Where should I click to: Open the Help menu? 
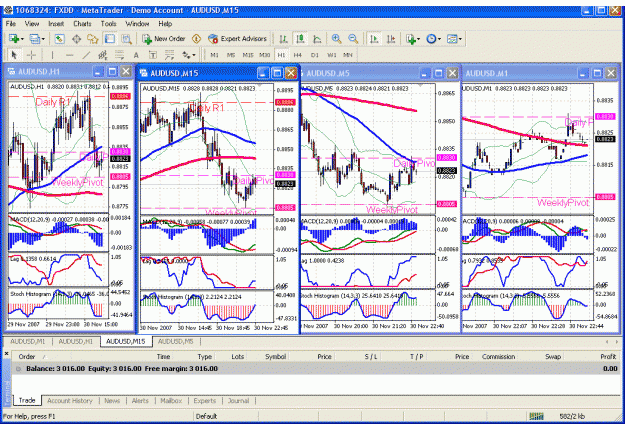pos(165,24)
